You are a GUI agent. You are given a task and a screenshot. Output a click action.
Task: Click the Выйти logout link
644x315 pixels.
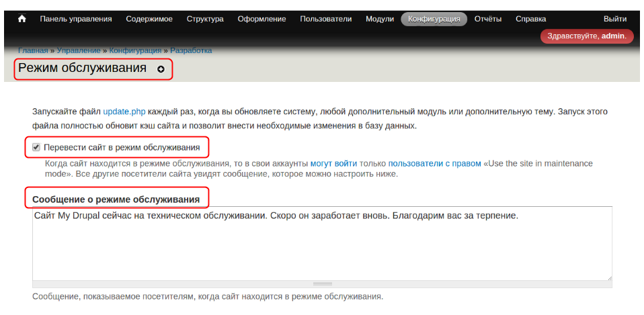615,19
